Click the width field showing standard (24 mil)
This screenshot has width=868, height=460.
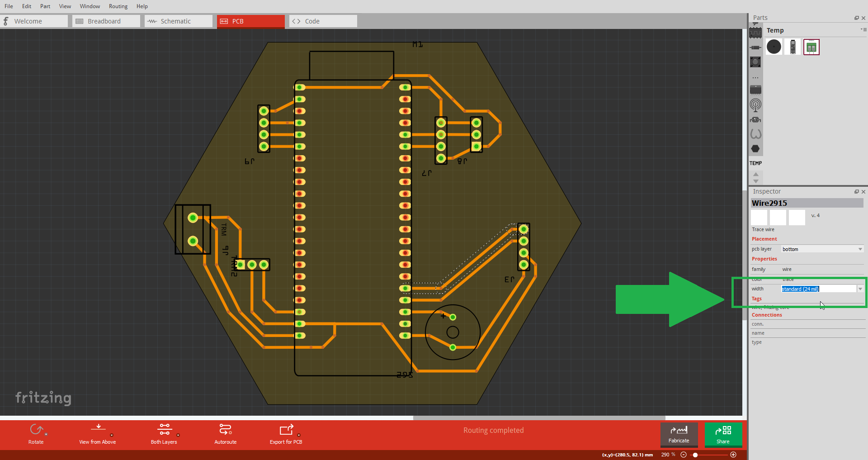tap(819, 289)
